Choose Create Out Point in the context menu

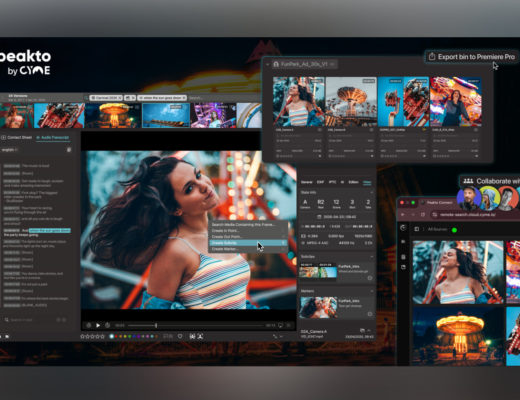coord(248,236)
